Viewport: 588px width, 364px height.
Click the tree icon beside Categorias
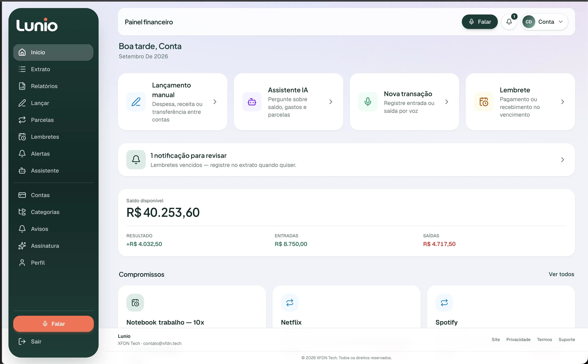pos(22,212)
